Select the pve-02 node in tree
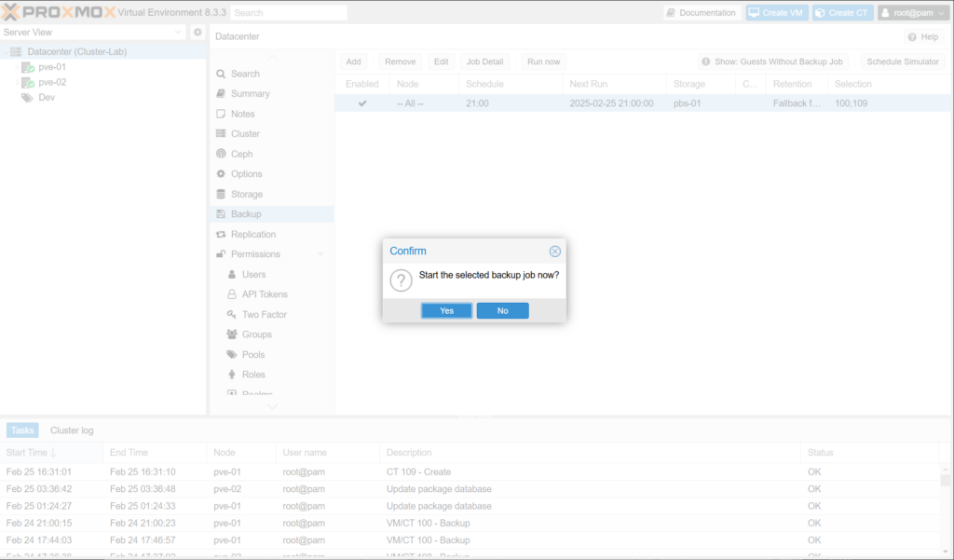Viewport: 954px width, 560px height. tap(52, 82)
